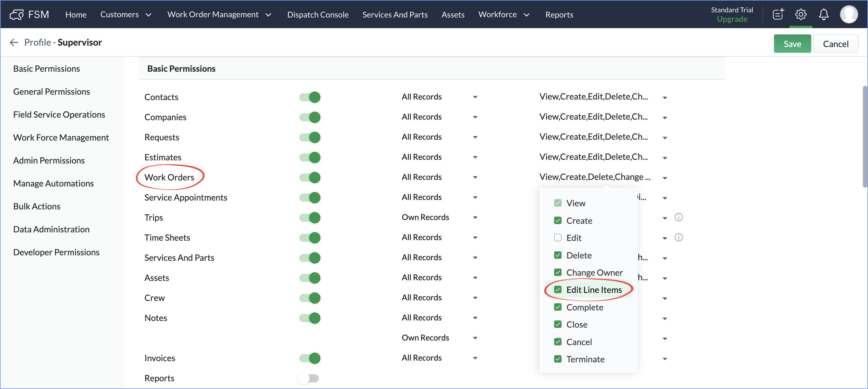Uncheck the Change Owner checkbox

point(558,272)
